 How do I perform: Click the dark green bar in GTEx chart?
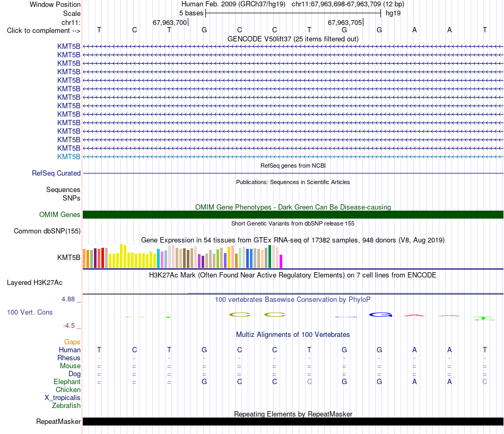(270, 257)
